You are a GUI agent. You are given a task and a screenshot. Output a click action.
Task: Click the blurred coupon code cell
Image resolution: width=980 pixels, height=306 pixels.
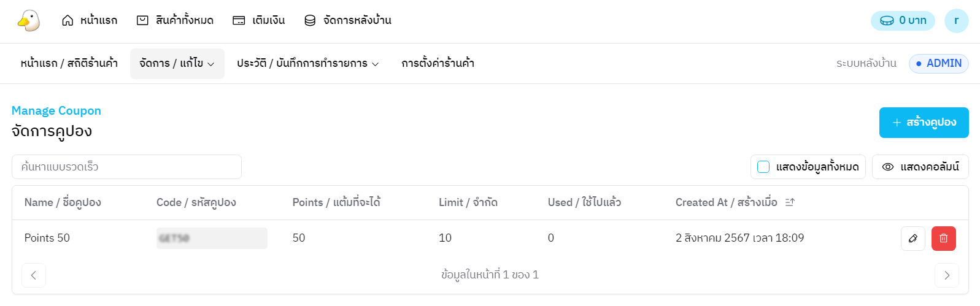(212, 239)
